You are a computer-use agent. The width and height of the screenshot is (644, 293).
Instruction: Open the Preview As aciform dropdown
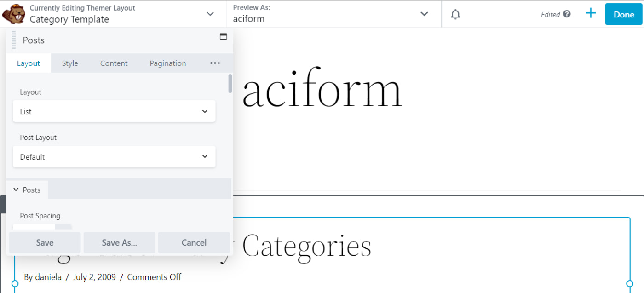[424, 14]
